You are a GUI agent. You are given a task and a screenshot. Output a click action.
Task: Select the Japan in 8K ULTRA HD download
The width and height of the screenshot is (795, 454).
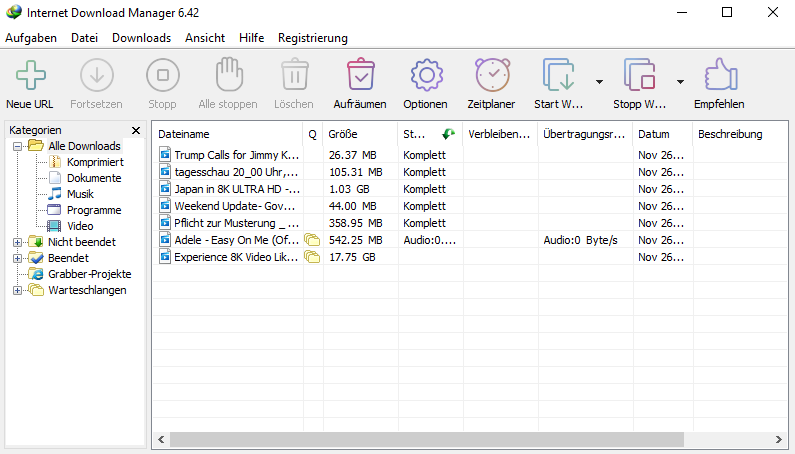click(x=237, y=189)
